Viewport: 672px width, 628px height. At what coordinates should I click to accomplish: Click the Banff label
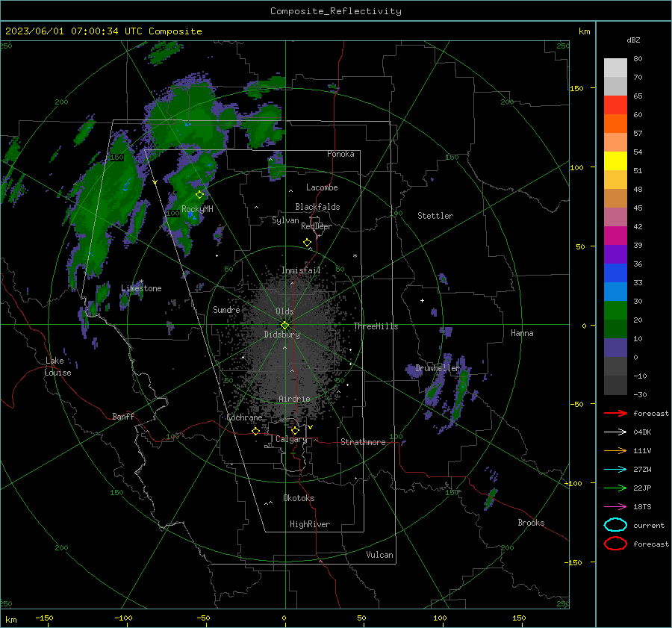(x=123, y=416)
